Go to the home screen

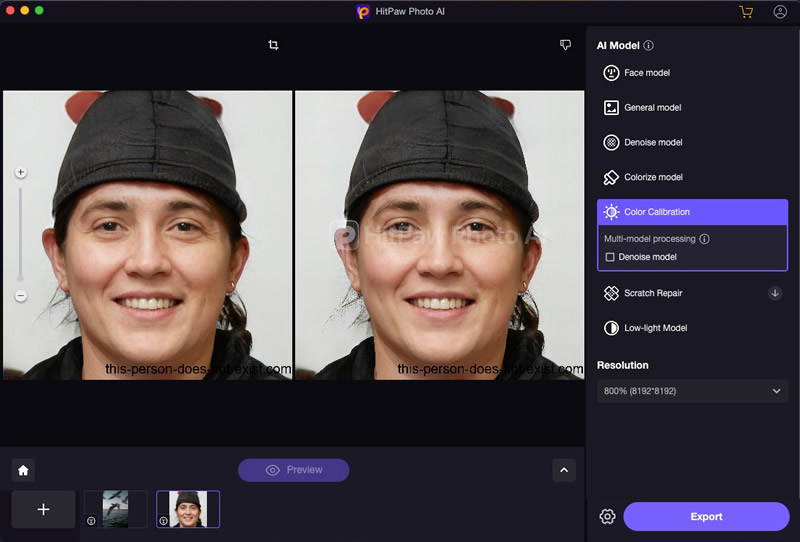[23, 470]
